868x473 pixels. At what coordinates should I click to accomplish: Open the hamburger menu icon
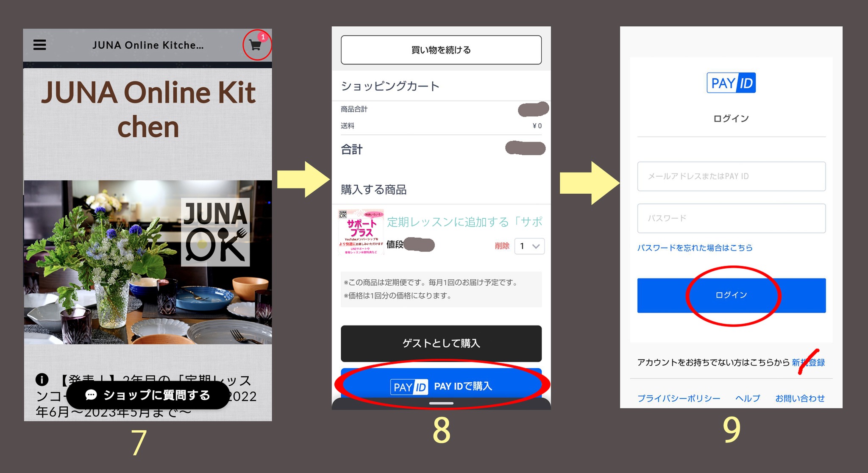pos(39,45)
